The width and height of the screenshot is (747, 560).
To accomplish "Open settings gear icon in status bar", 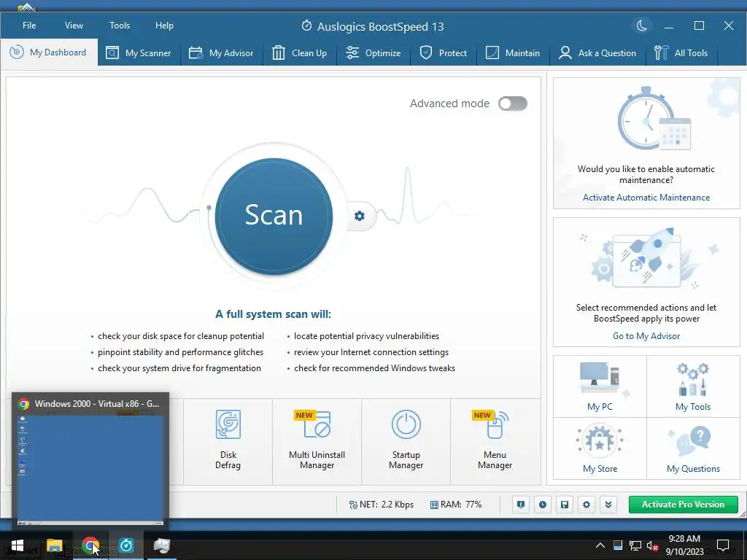I will tap(587, 505).
